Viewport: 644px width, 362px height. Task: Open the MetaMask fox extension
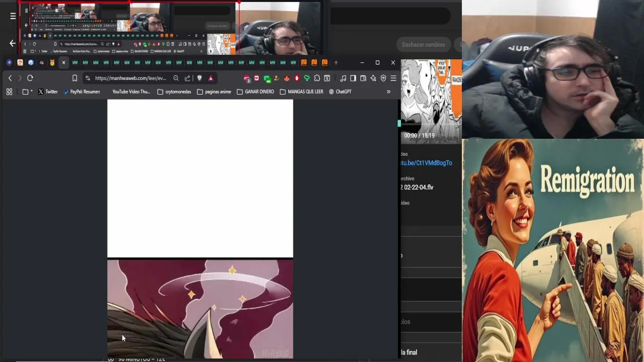coord(286,78)
